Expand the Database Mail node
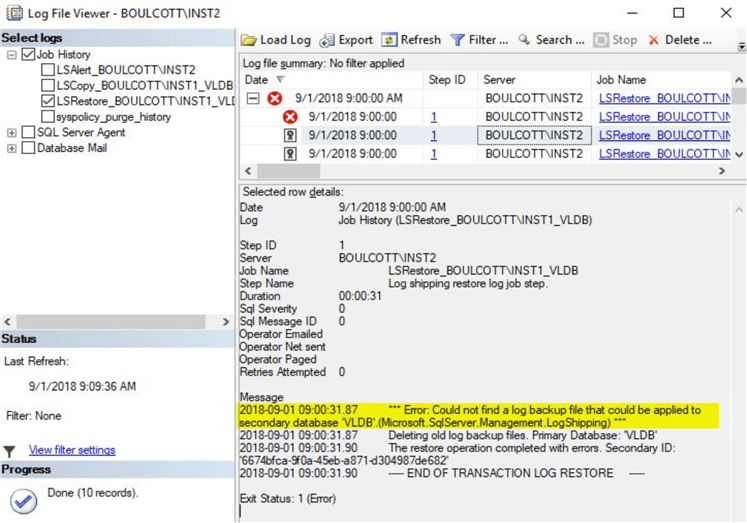747x523 pixels. point(11,149)
